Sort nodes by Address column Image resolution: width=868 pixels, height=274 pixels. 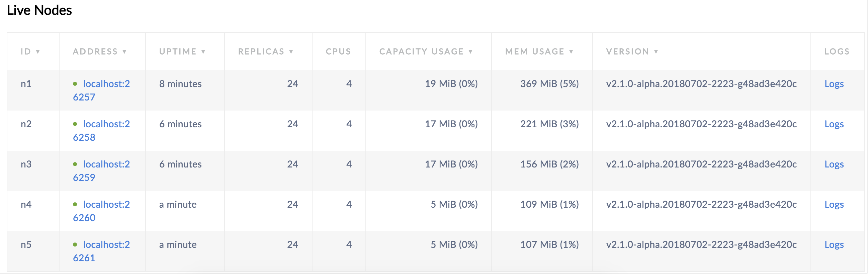click(99, 52)
